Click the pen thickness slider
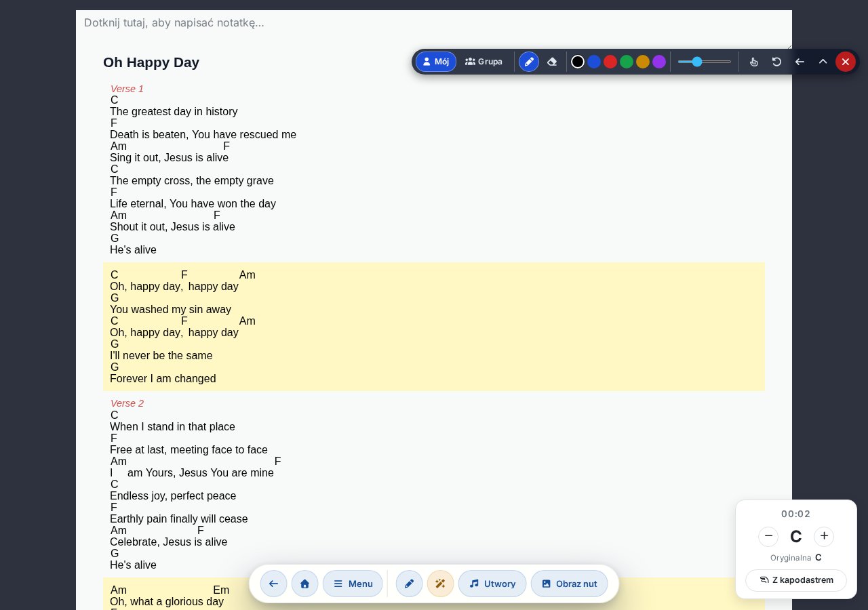This screenshot has width=868, height=610. 705,62
